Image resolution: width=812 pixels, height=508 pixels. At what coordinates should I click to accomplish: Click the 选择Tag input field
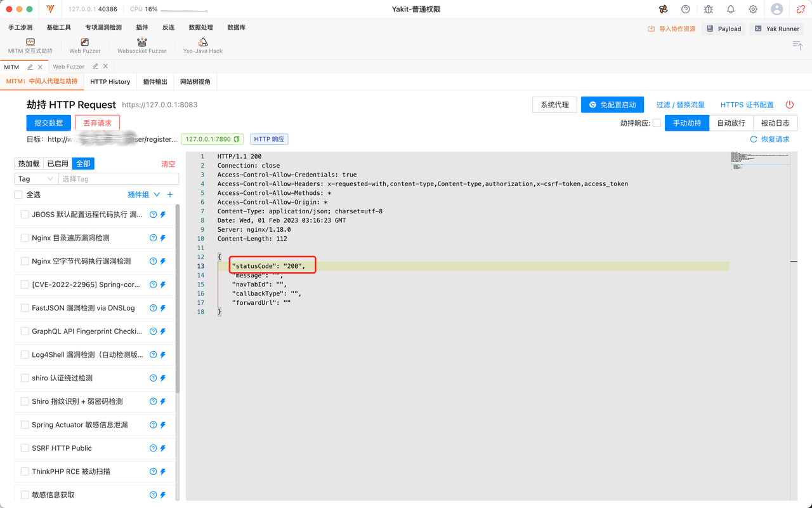click(x=119, y=179)
